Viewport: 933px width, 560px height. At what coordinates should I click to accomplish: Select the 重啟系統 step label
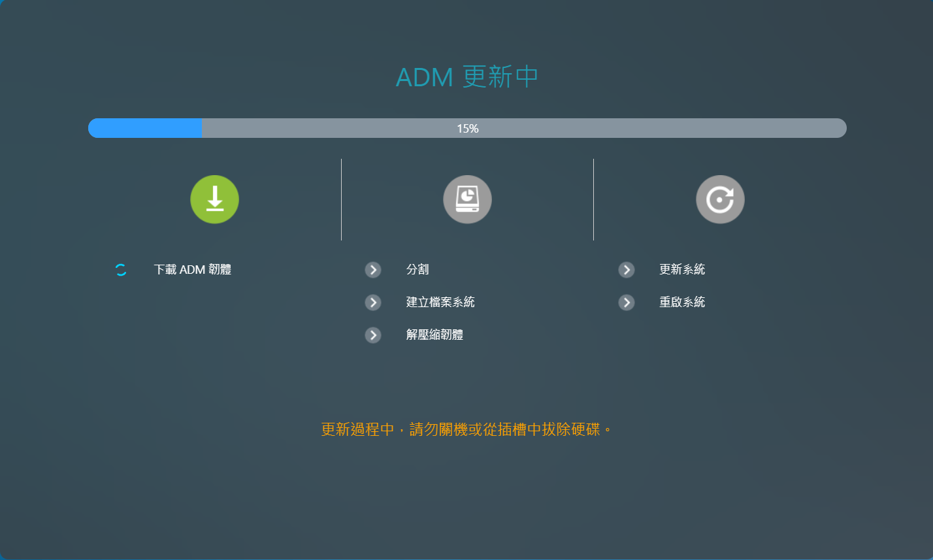pyautogui.click(x=682, y=303)
